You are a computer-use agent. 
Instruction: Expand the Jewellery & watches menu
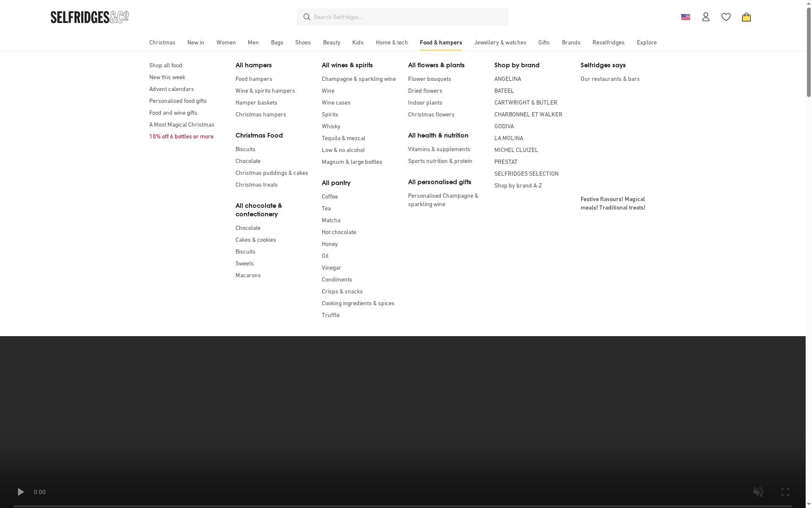click(500, 42)
